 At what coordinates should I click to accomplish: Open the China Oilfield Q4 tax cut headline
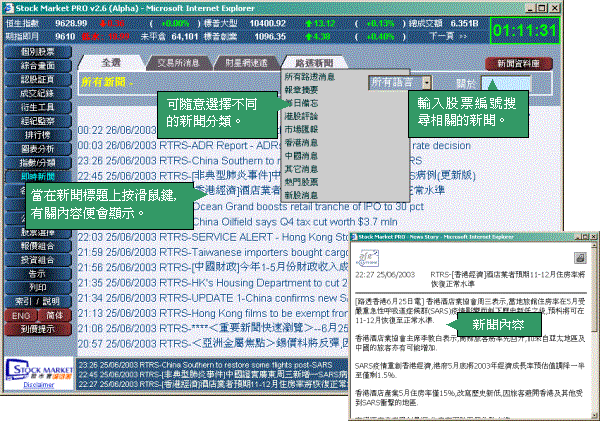[295, 222]
